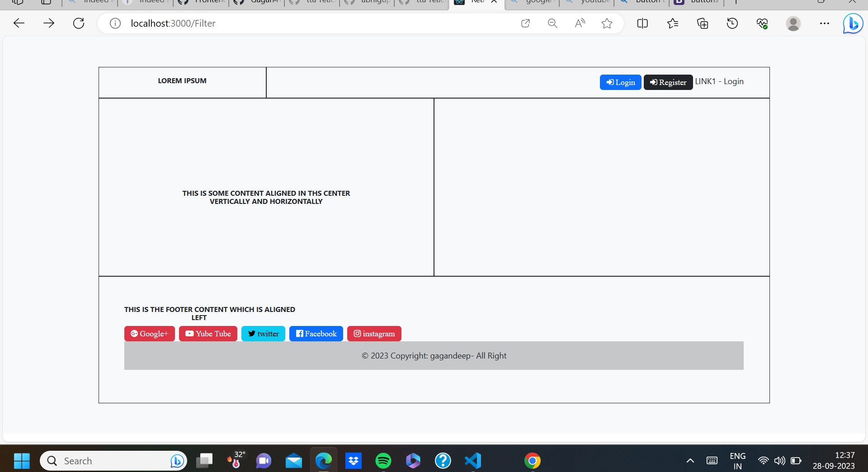
Task: Expand hidden icons in the system tray
Action: click(690, 461)
